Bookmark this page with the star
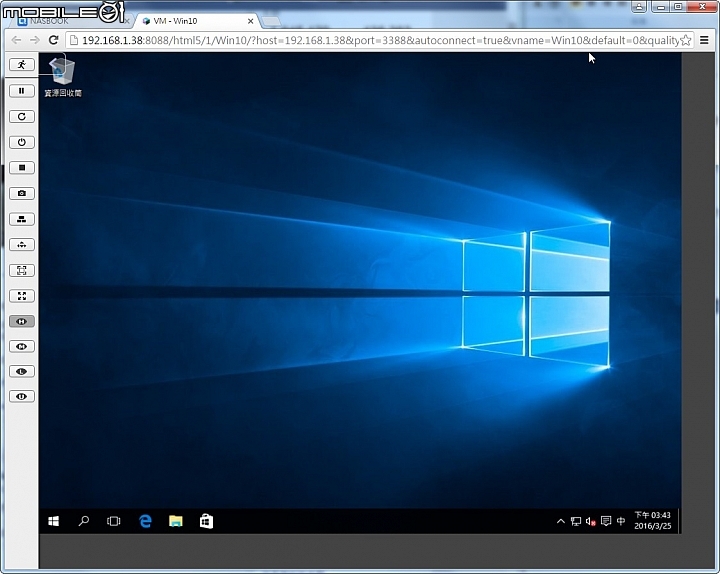Image resolution: width=720 pixels, height=574 pixels. point(686,40)
